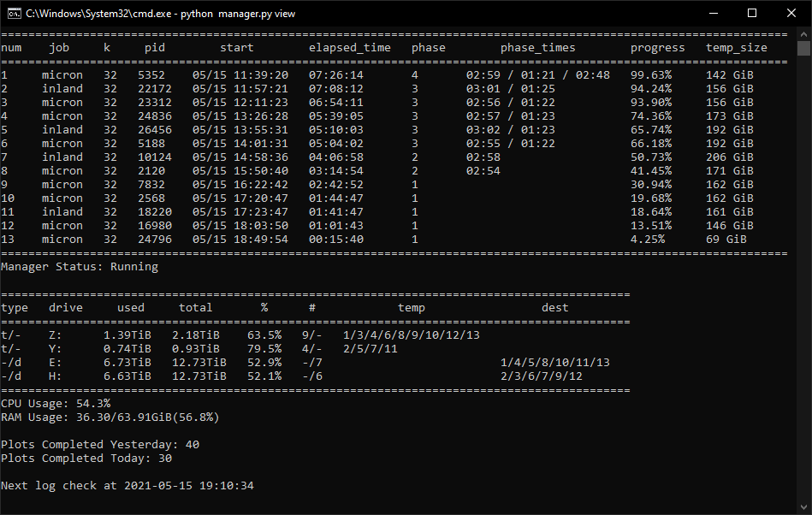The height and width of the screenshot is (515, 812).
Task: Click 'Plots Completed Yesterday: 40' line
Action: point(100,445)
